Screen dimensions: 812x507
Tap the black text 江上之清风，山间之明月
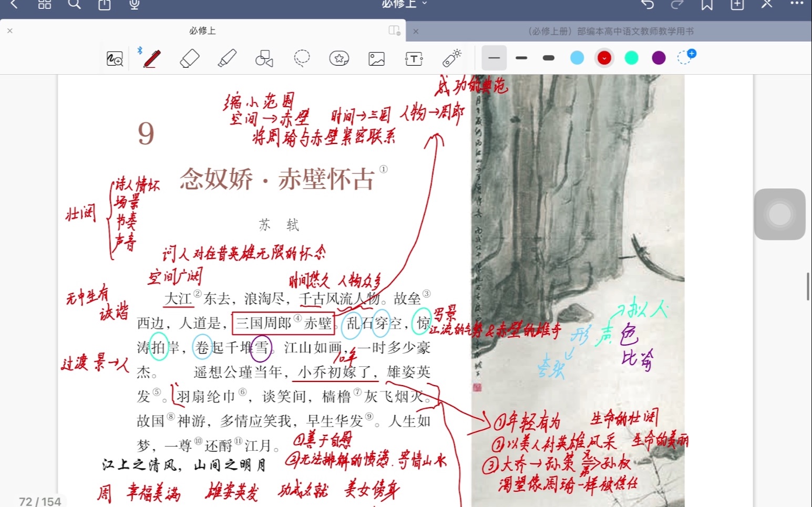click(x=184, y=465)
